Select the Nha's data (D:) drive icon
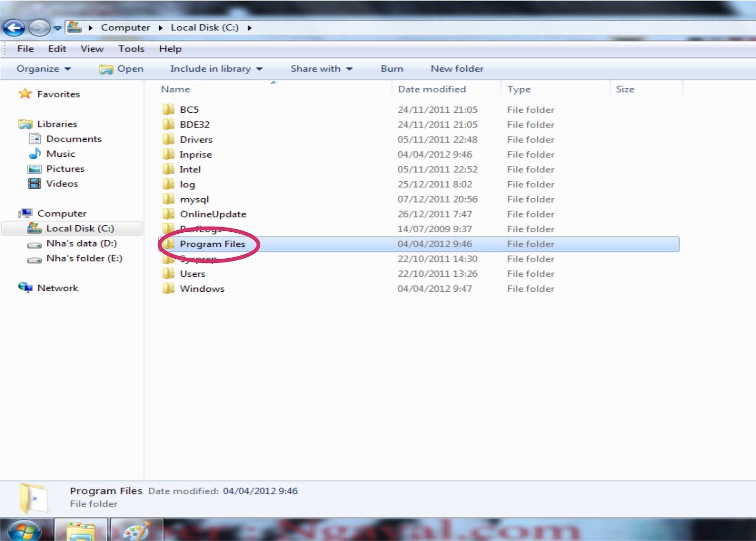The width and height of the screenshot is (756, 541). coord(34,245)
